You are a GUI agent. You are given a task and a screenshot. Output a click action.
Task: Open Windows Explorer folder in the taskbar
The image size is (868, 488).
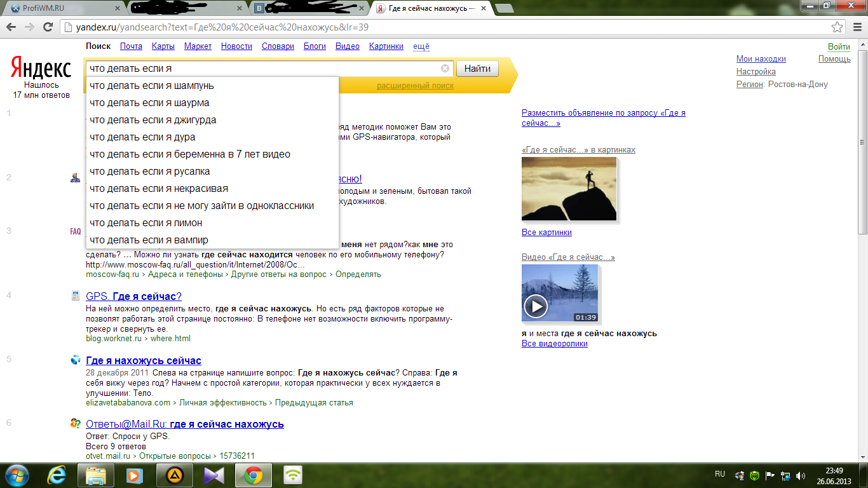point(96,475)
